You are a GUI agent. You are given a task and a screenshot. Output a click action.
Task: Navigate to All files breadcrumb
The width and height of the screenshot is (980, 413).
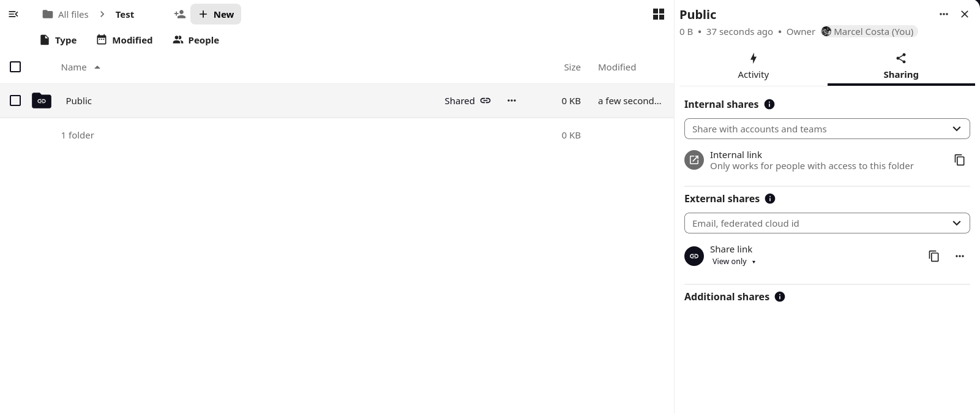(65, 14)
